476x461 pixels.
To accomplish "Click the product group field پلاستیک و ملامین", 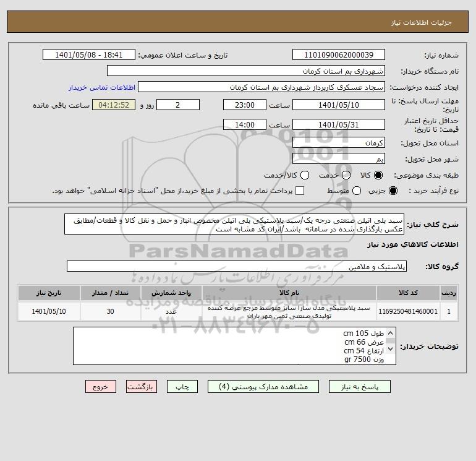I will [237, 266].
